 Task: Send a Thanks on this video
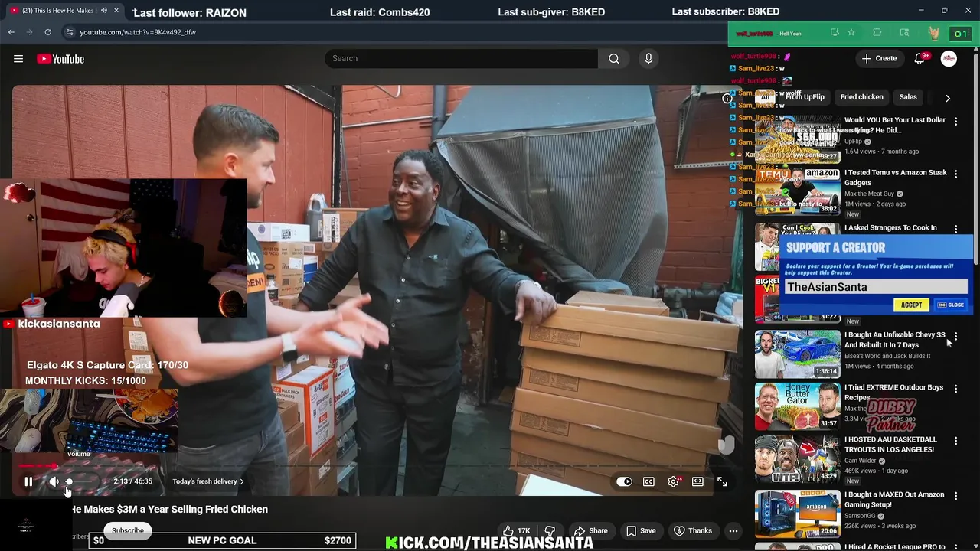(x=692, y=530)
